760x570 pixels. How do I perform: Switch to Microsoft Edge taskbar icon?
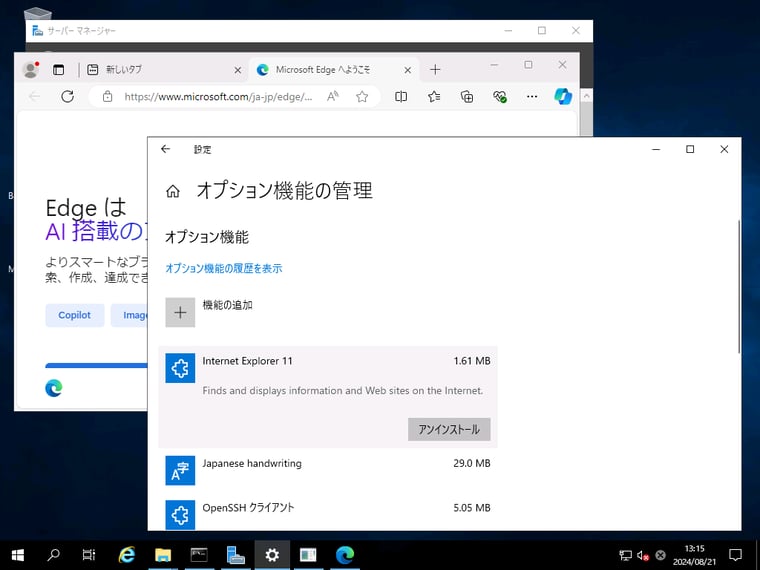[345, 555]
